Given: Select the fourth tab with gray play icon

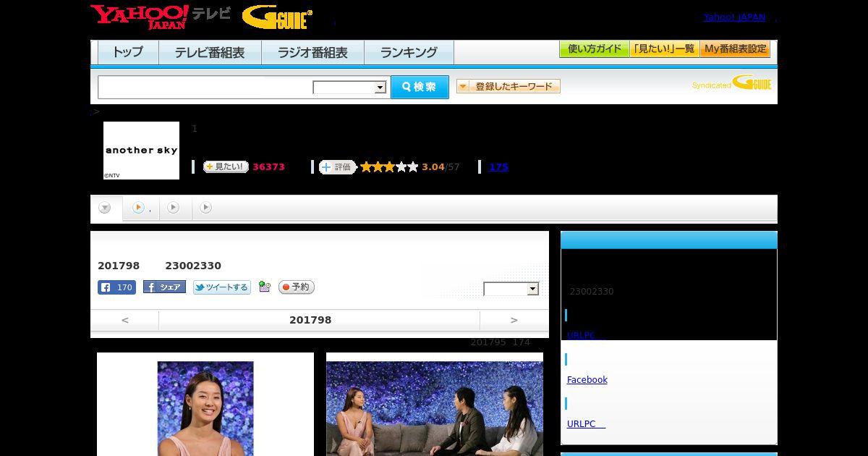Looking at the screenshot, I should [206, 208].
